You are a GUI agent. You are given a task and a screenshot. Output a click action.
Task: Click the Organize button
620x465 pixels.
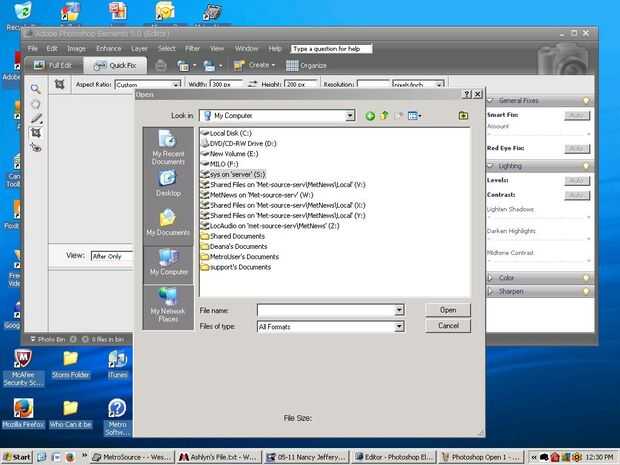pyautogui.click(x=306, y=66)
